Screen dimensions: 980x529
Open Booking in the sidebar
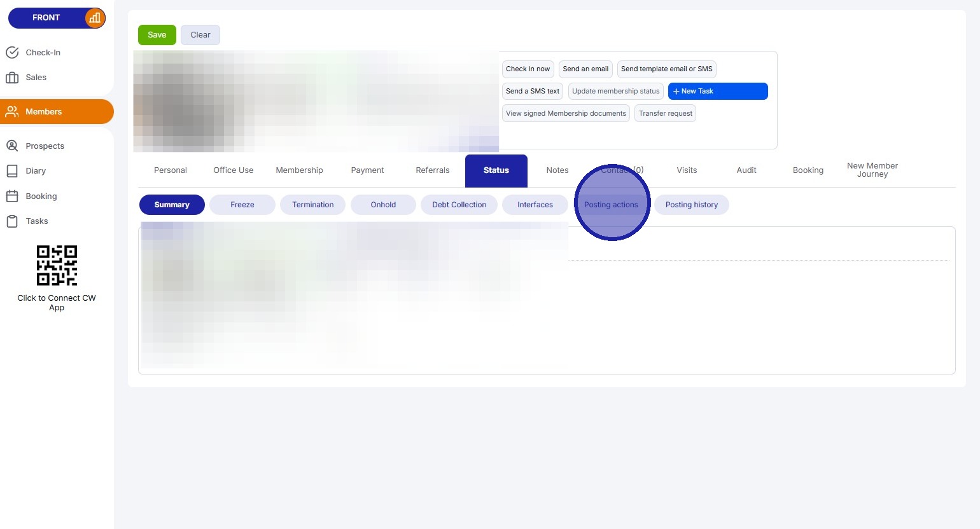pyautogui.click(x=41, y=196)
